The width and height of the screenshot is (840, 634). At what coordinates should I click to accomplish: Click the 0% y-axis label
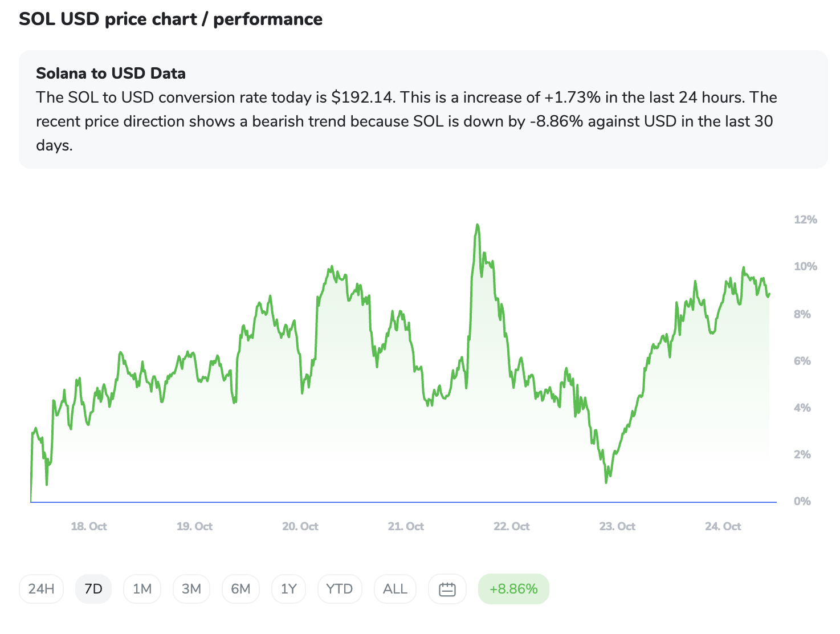click(x=802, y=501)
